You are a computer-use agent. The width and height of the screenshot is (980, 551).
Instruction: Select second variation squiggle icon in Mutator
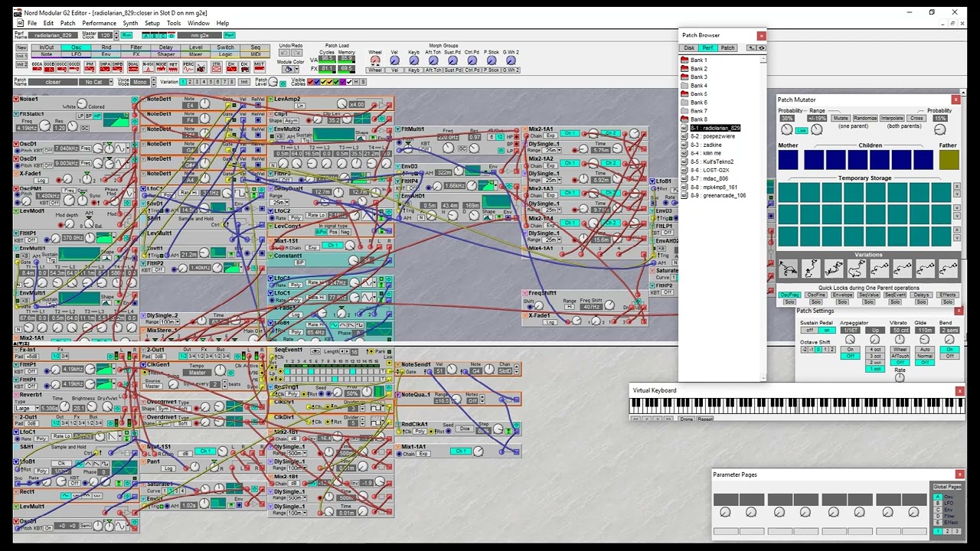coord(811,269)
